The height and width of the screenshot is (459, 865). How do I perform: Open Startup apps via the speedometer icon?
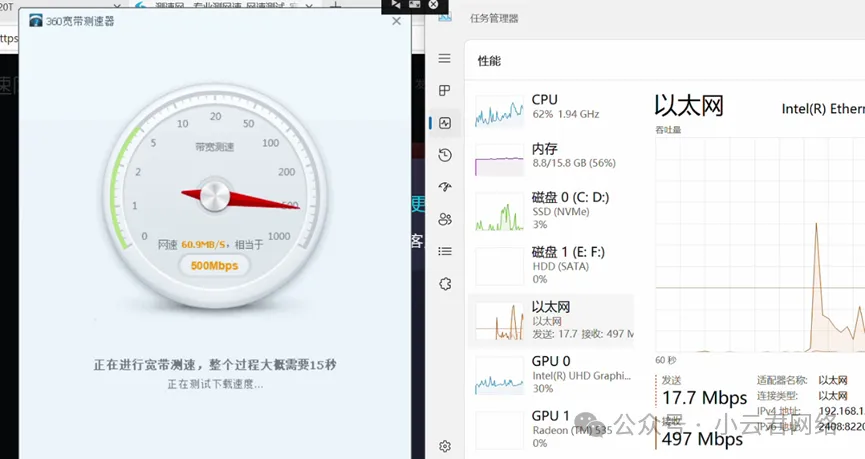445,187
